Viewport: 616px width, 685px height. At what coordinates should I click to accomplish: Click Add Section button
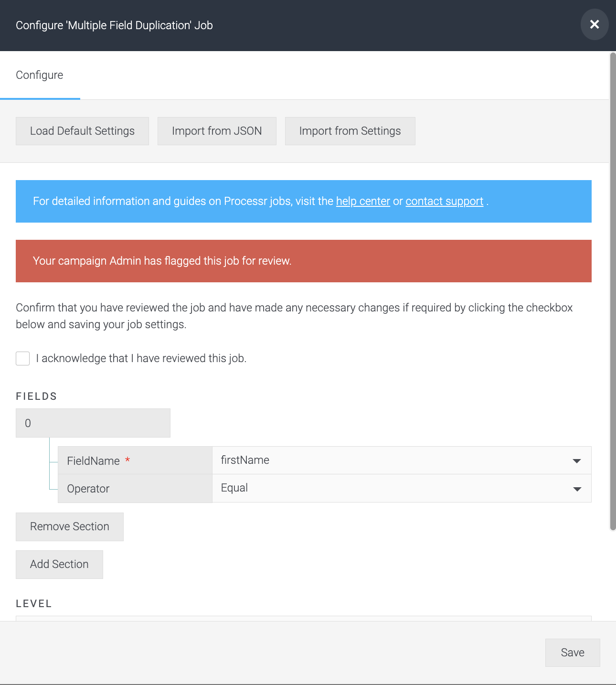(x=59, y=564)
